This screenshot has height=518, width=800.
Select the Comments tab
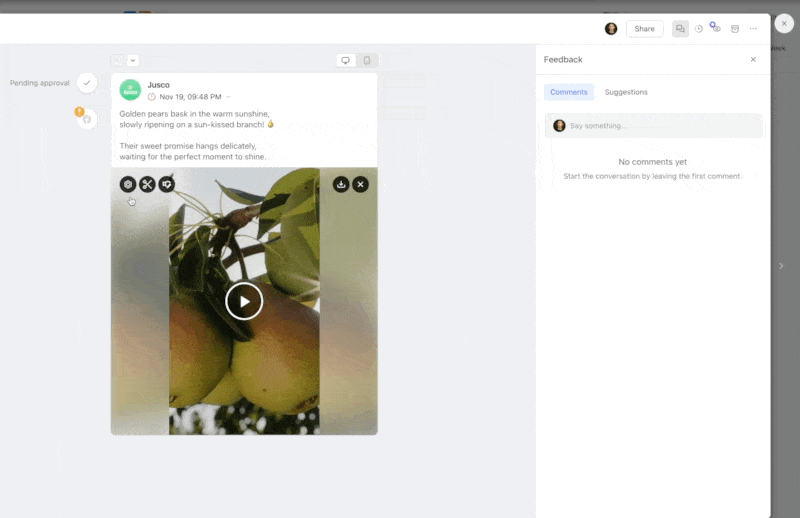[569, 92]
